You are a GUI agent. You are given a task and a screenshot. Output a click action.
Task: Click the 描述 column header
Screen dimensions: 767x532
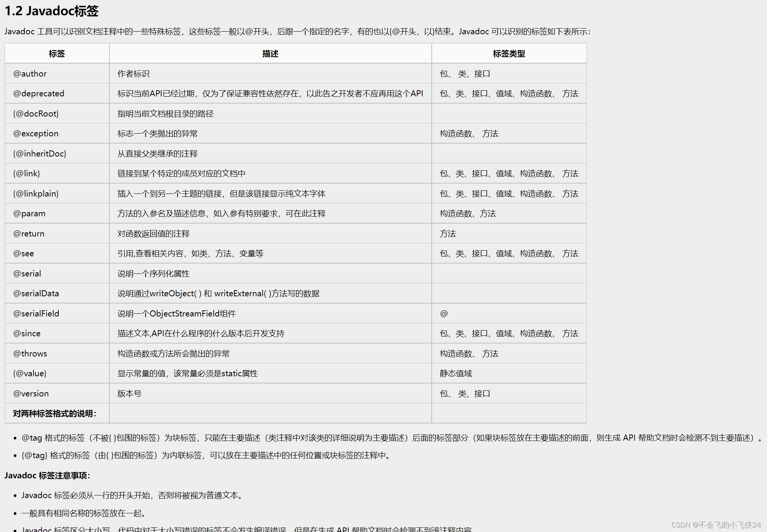[x=270, y=54]
